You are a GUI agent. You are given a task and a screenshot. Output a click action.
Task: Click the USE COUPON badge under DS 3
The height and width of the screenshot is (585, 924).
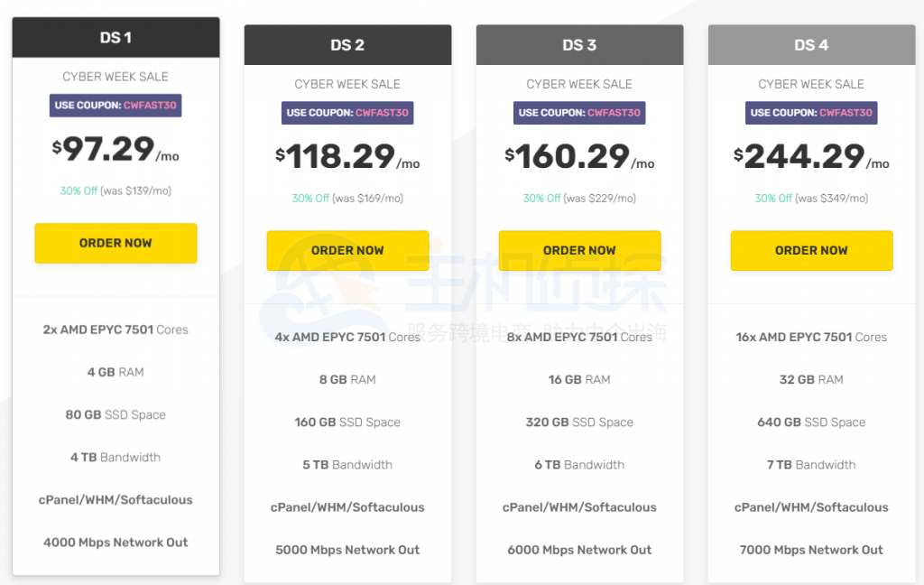coord(579,113)
